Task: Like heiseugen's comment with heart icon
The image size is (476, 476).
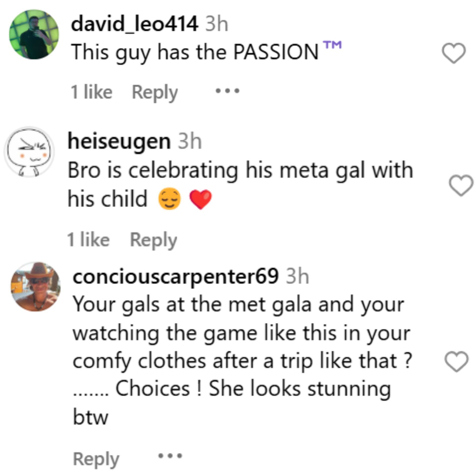Action: 461,185
